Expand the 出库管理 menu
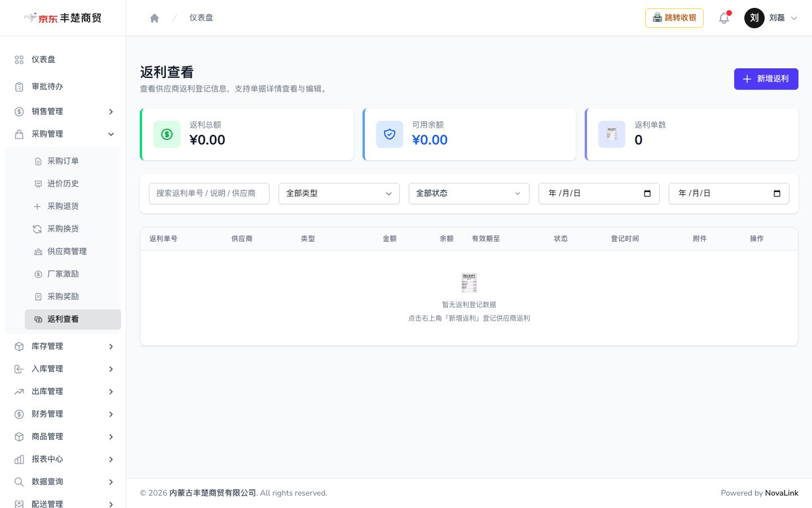The width and height of the screenshot is (812, 508). pyautogui.click(x=63, y=391)
